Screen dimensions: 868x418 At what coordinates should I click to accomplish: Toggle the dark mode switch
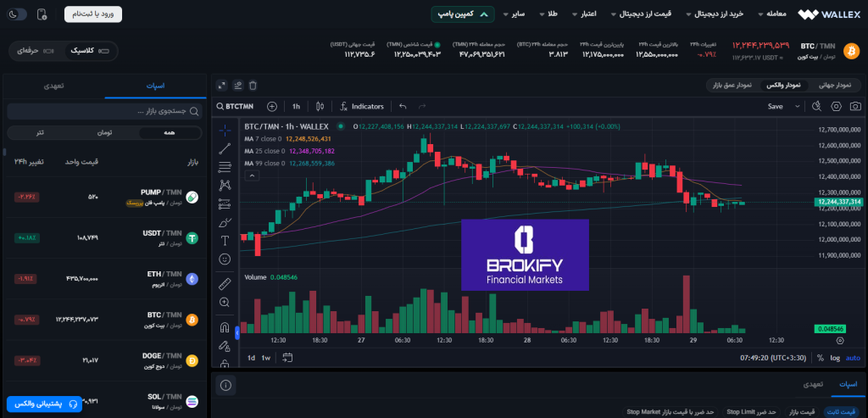[17, 14]
